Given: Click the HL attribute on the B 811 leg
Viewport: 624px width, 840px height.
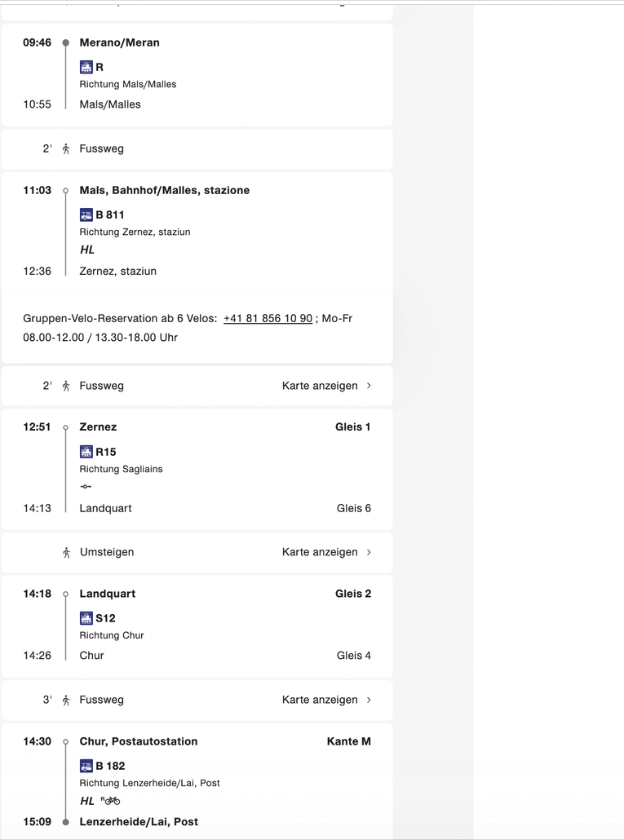Looking at the screenshot, I should pos(86,250).
